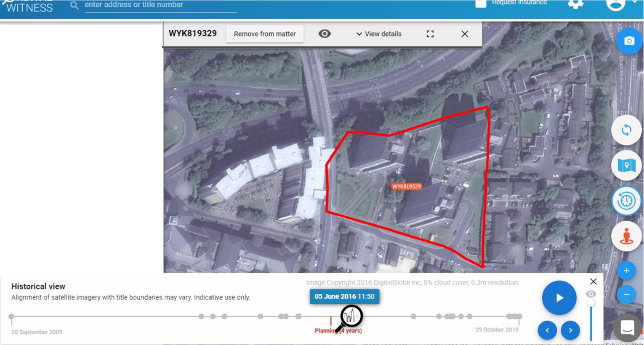Screen dimensions: 644x345
Task: Click Remove from matter button
Action: pos(265,34)
